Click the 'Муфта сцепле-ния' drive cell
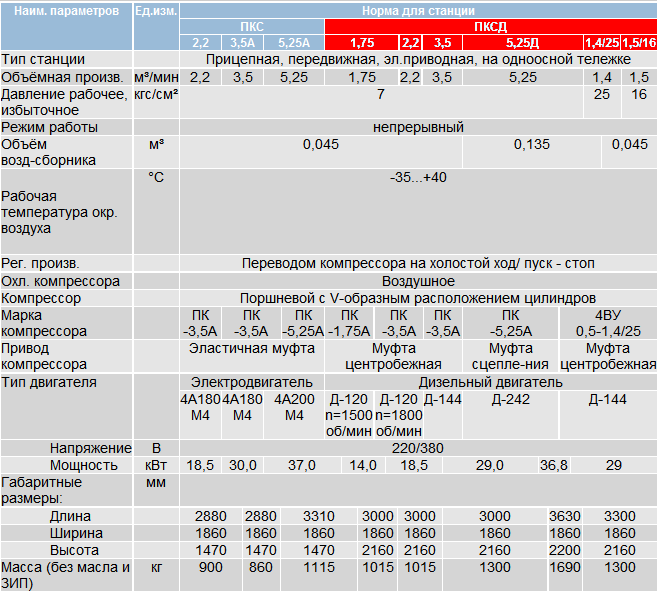 click(510, 356)
